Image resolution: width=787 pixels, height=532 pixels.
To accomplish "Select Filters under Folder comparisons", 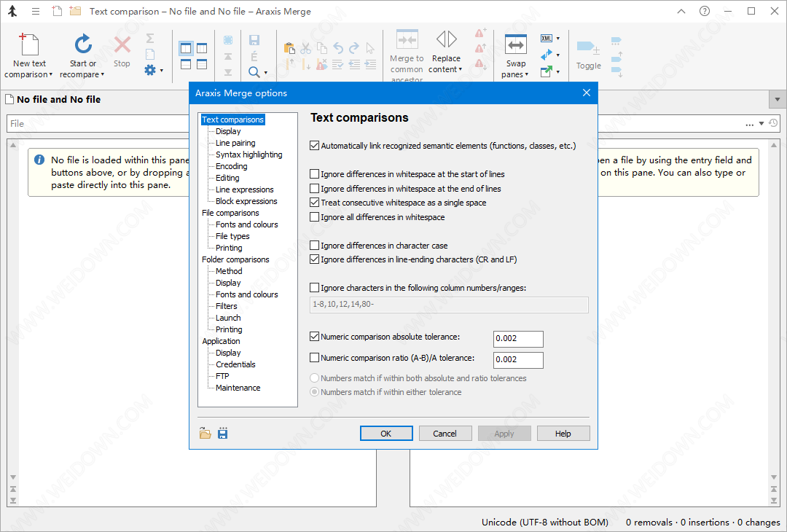I will pos(227,306).
